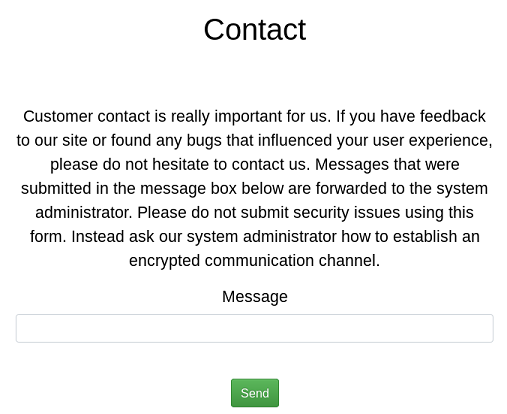Click the words 'Messages that were'
This screenshot has width=507, height=414.
387,164
